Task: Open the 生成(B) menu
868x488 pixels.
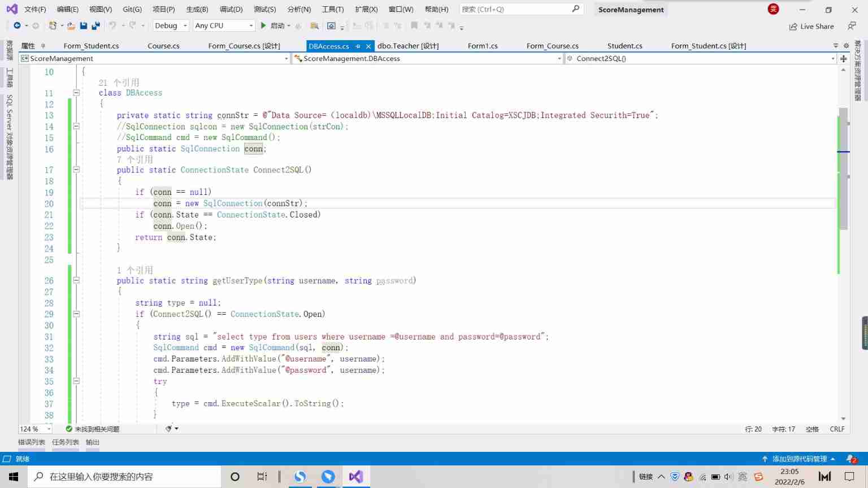Action: point(197,9)
